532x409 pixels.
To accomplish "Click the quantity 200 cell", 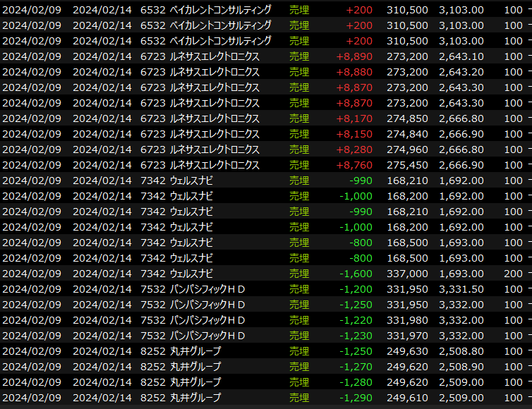I will 513,274.
